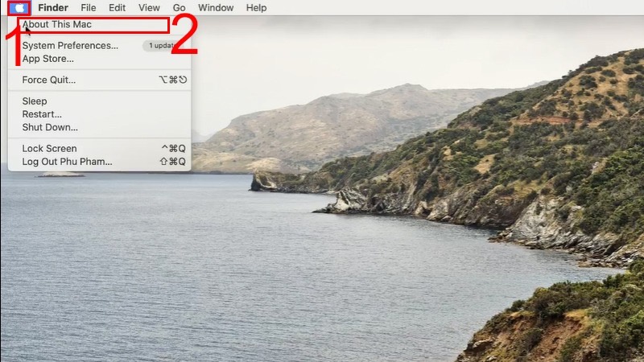Put the Mac to Sleep

35,101
